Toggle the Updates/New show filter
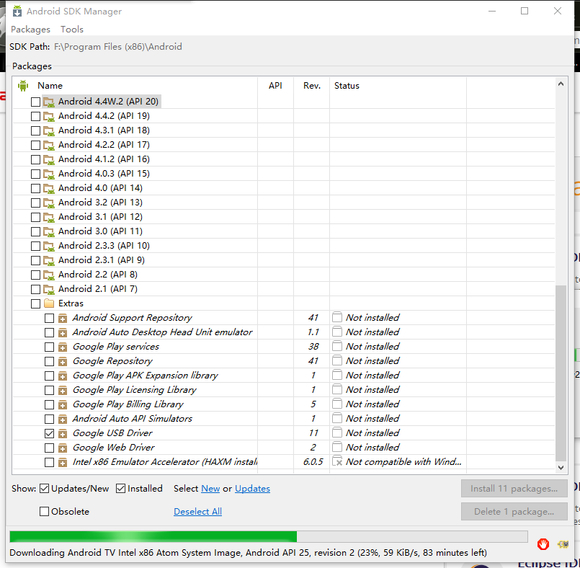The image size is (580, 568). (x=44, y=488)
